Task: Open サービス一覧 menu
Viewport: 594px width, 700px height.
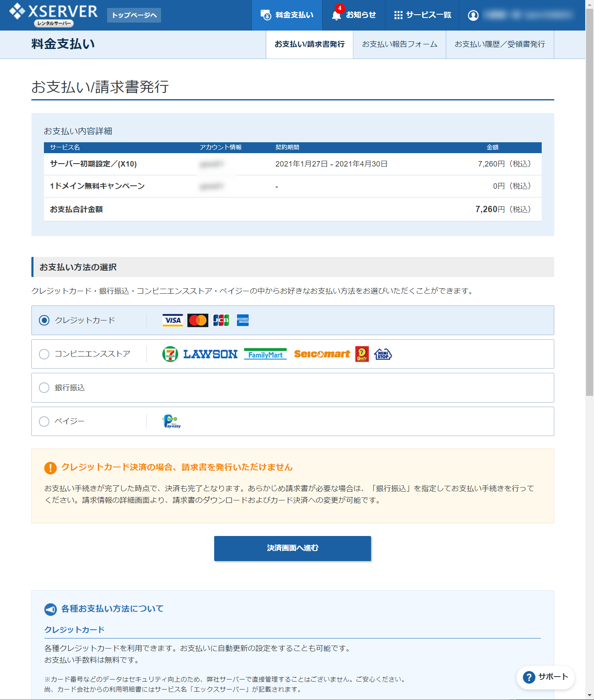Action: [422, 15]
